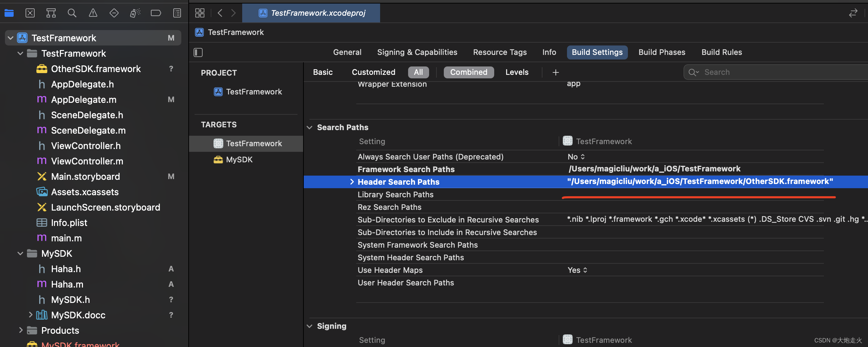868x347 pixels.
Task: Go forward with the right chevron
Action: point(233,13)
